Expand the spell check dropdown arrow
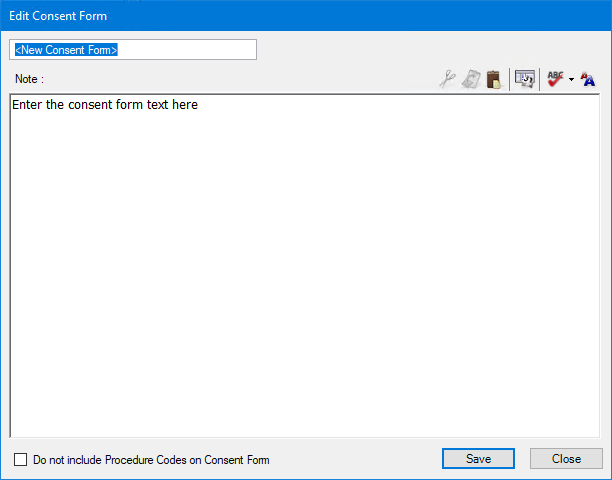Image resolution: width=612 pixels, height=480 pixels. pos(571,80)
